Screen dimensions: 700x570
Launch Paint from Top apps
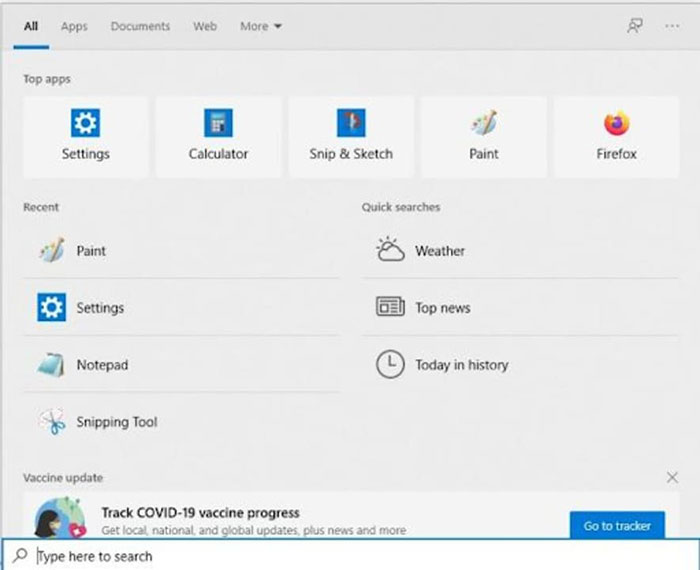484,137
